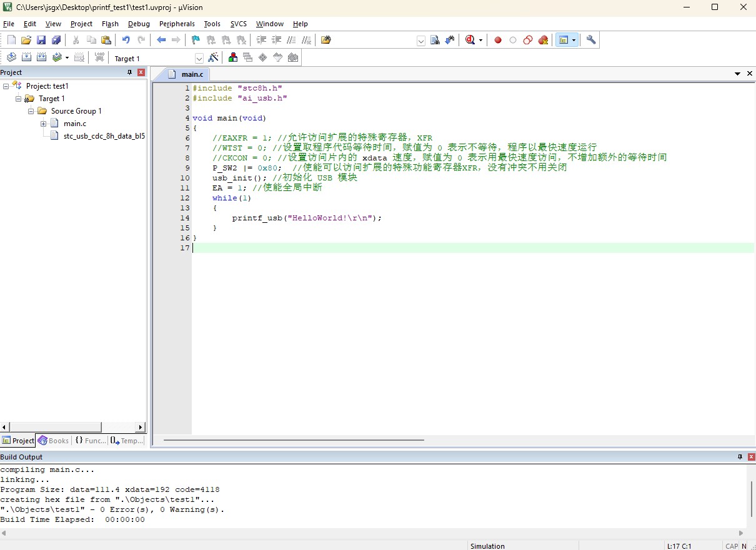Build the target with the Build icon
756x550 pixels.
point(26,57)
